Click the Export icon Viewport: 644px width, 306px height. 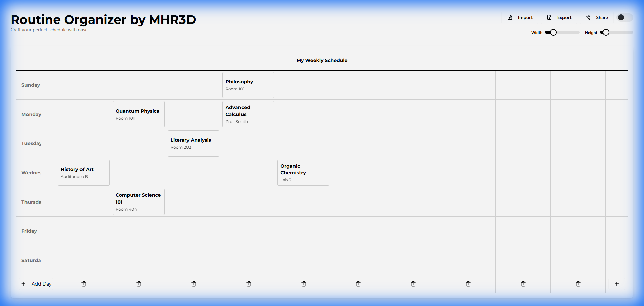click(550, 17)
